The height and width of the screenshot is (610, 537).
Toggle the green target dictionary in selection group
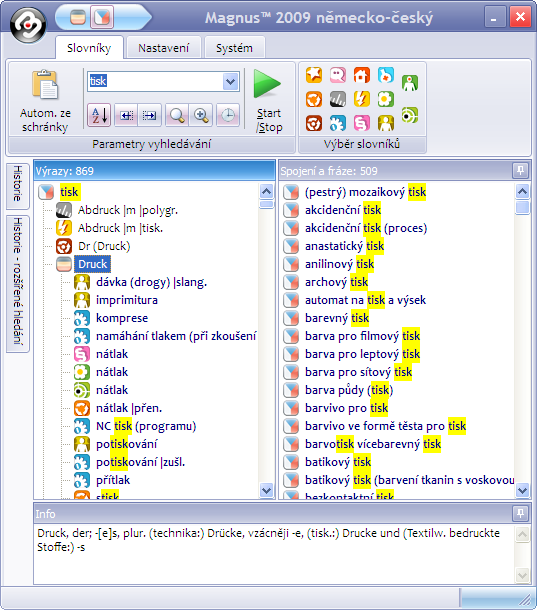(x=410, y=115)
